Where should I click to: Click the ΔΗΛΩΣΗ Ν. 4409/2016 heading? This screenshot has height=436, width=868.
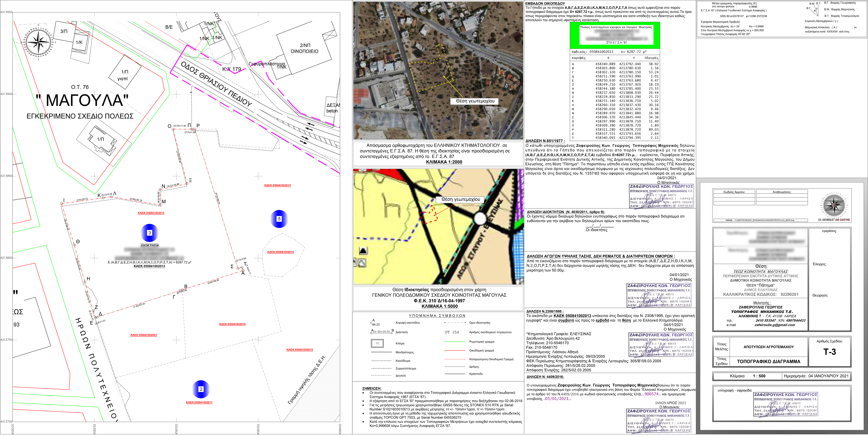[x=545, y=377]
